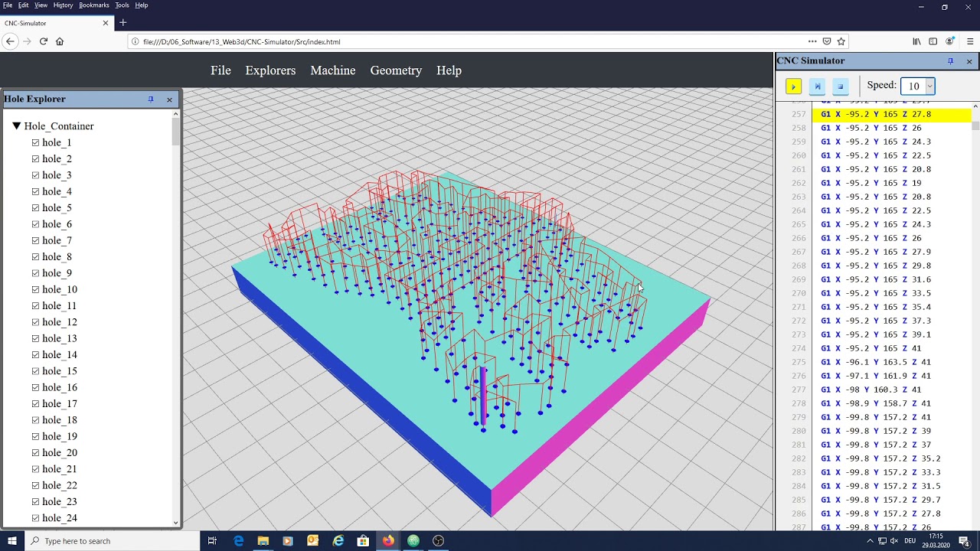Switch to Firefox on taskbar
980x551 pixels.
pos(388,541)
